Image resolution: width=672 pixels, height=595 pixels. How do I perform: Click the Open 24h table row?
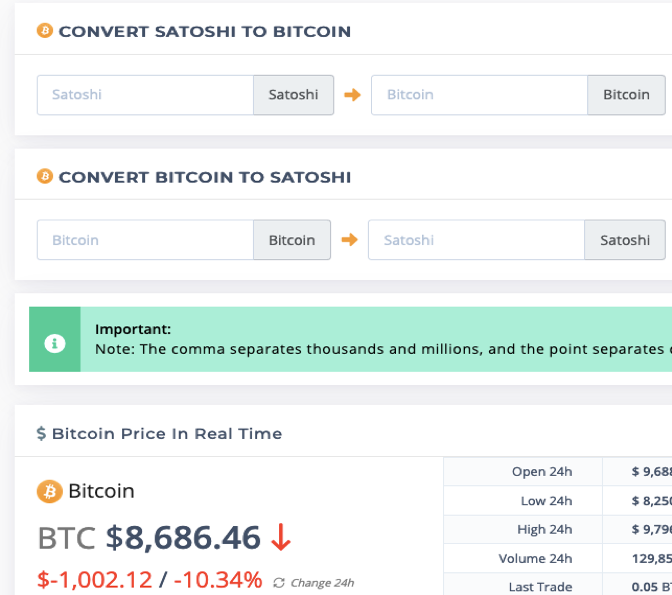[558, 472]
